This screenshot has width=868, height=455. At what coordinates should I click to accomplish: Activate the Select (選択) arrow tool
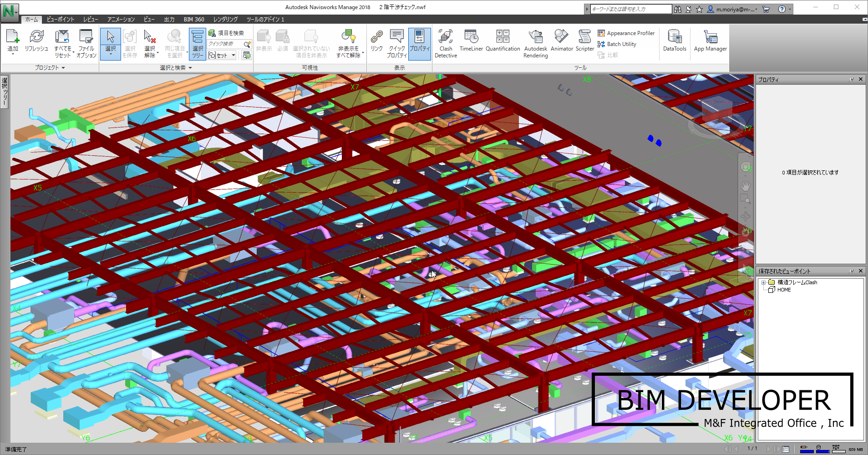click(111, 36)
